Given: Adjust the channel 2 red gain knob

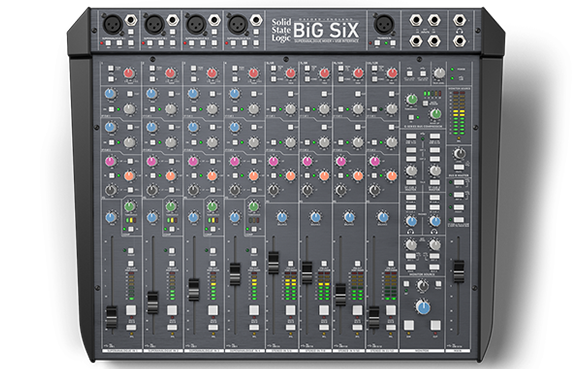Looking at the screenshot, I should coord(170,73).
